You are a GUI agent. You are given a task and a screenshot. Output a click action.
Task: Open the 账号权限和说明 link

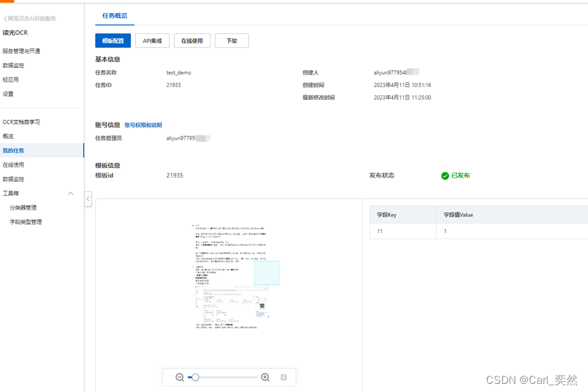click(143, 125)
